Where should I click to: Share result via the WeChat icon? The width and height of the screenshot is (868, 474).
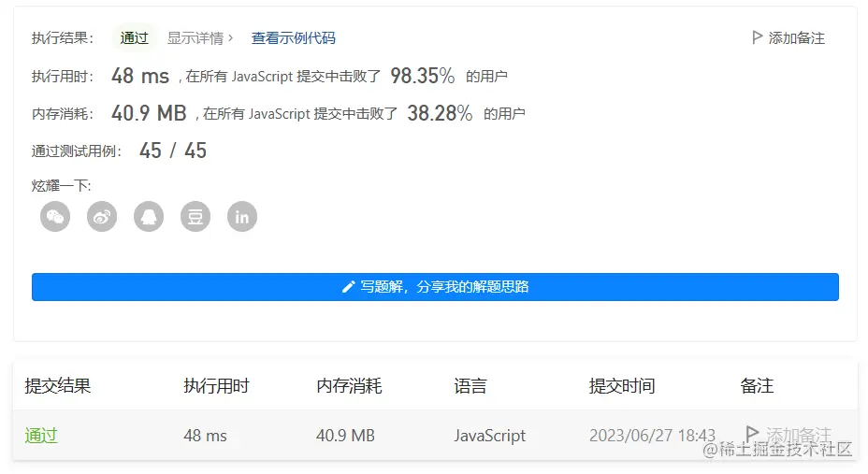click(55, 216)
